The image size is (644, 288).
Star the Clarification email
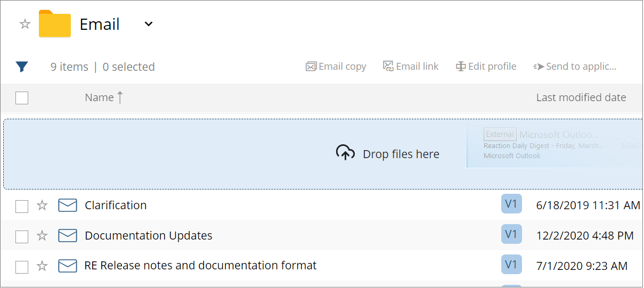pos(42,205)
